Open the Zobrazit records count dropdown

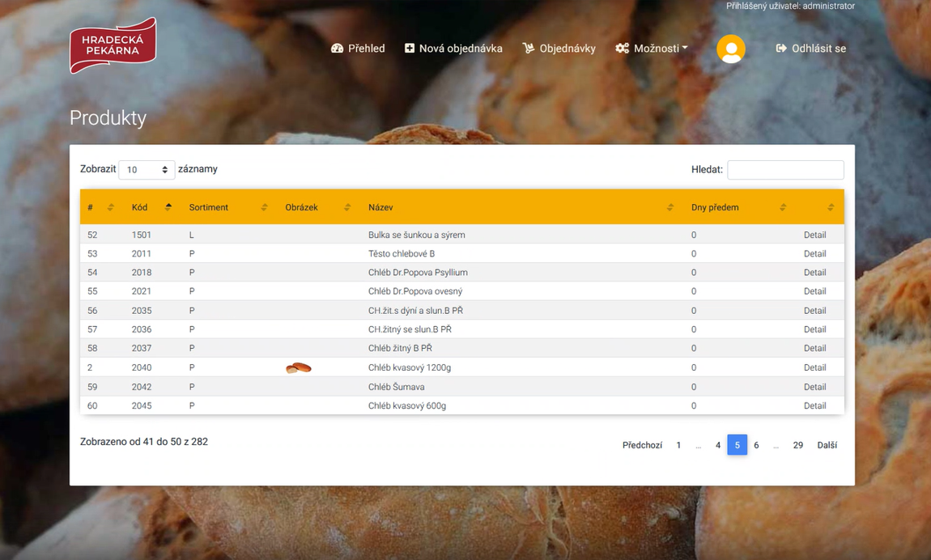[147, 170]
